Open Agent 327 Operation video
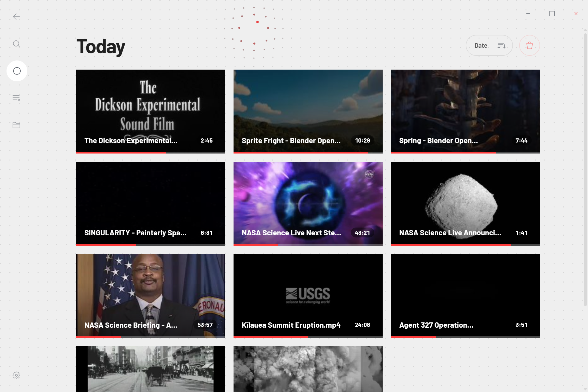588x392 pixels. pos(465,296)
